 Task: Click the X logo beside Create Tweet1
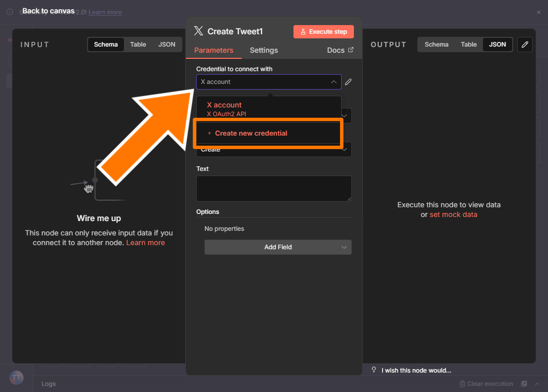pos(199,31)
